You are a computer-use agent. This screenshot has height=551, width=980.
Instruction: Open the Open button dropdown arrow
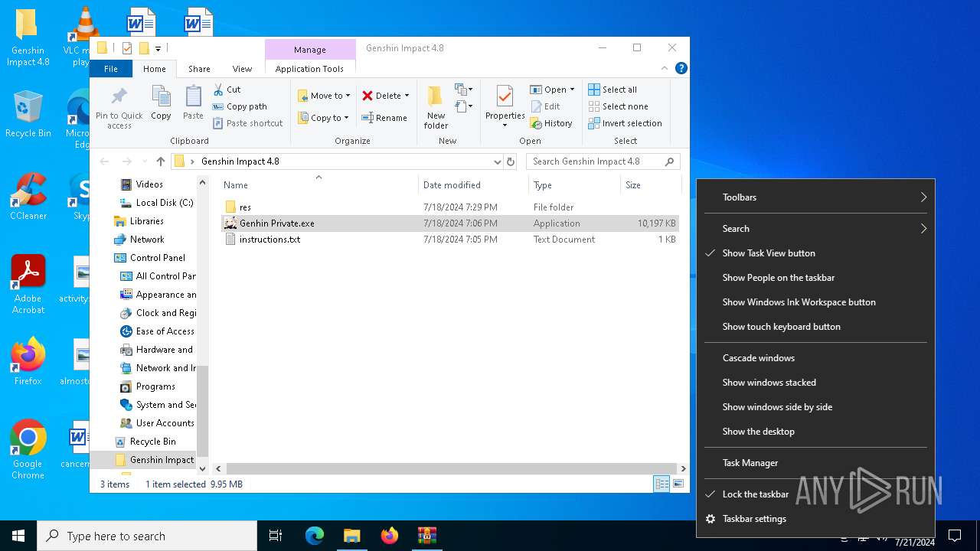572,90
